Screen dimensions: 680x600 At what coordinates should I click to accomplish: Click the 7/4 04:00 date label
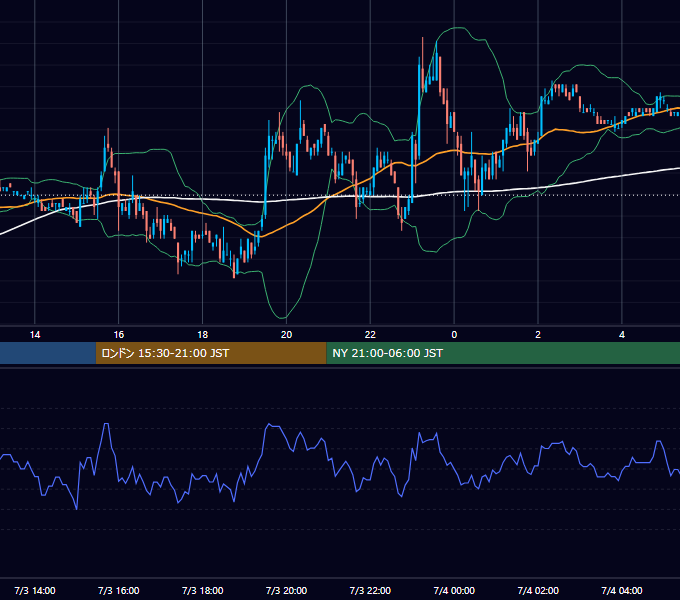pyautogui.click(x=622, y=590)
